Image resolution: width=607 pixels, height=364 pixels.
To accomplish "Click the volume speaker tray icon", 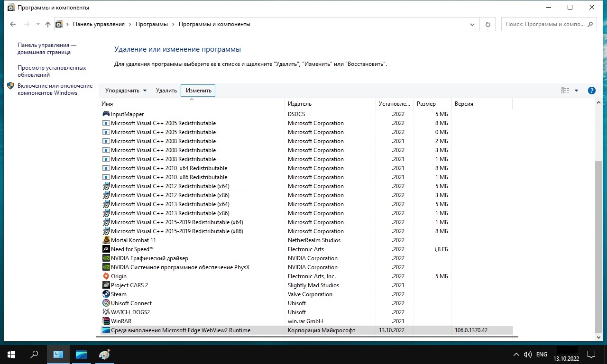I will (x=527, y=355).
